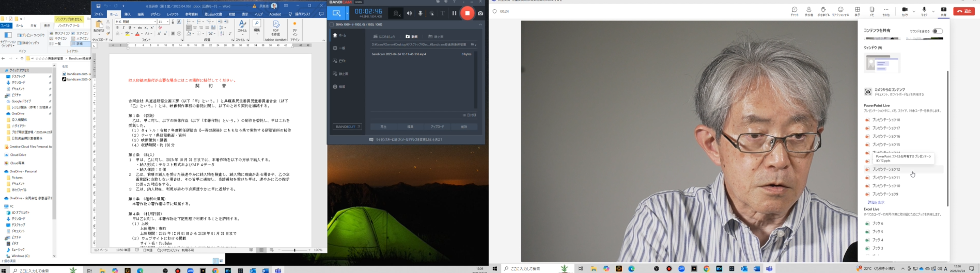Screen dimensions: 980x273
Task: Stop the Bandicam recording with red button
Action: point(468,13)
